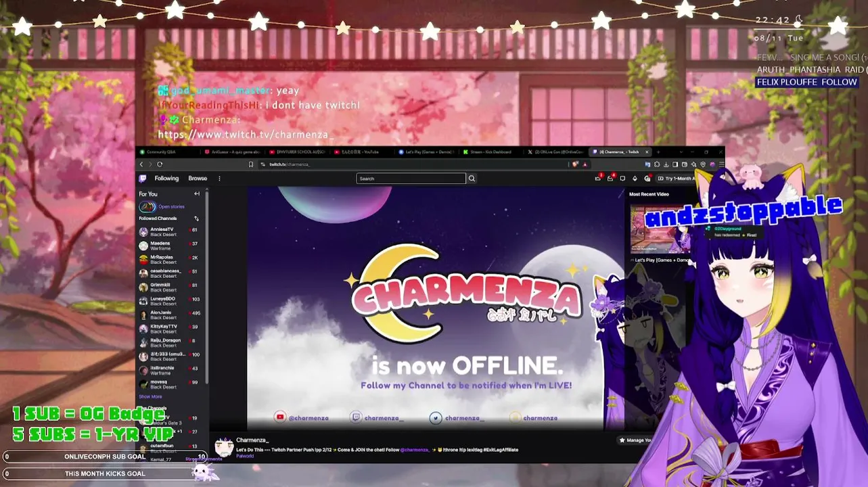Click the YouTube icon on the offline banner
This screenshot has height=487, width=868.
coord(280,418)
